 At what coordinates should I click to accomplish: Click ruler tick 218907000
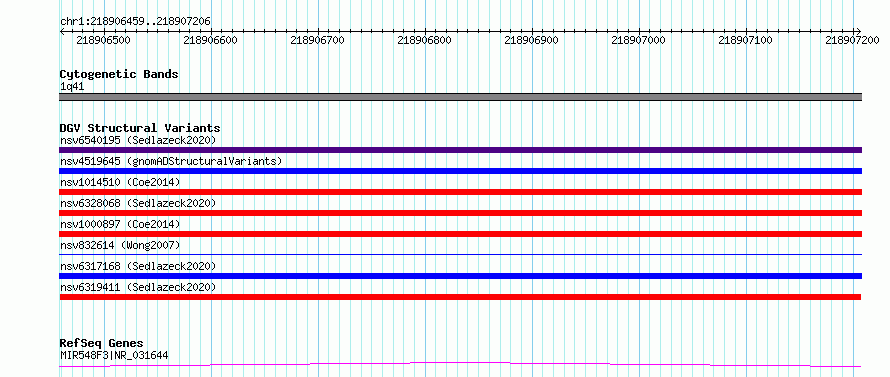pos(639,40)
